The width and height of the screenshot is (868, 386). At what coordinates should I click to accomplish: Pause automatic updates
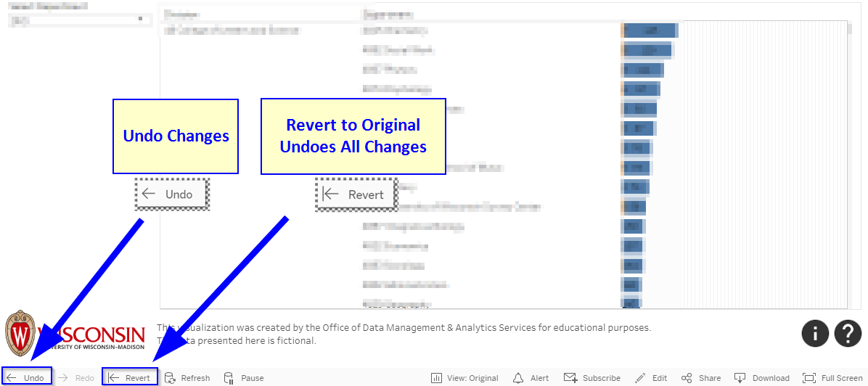pos(244,378)
